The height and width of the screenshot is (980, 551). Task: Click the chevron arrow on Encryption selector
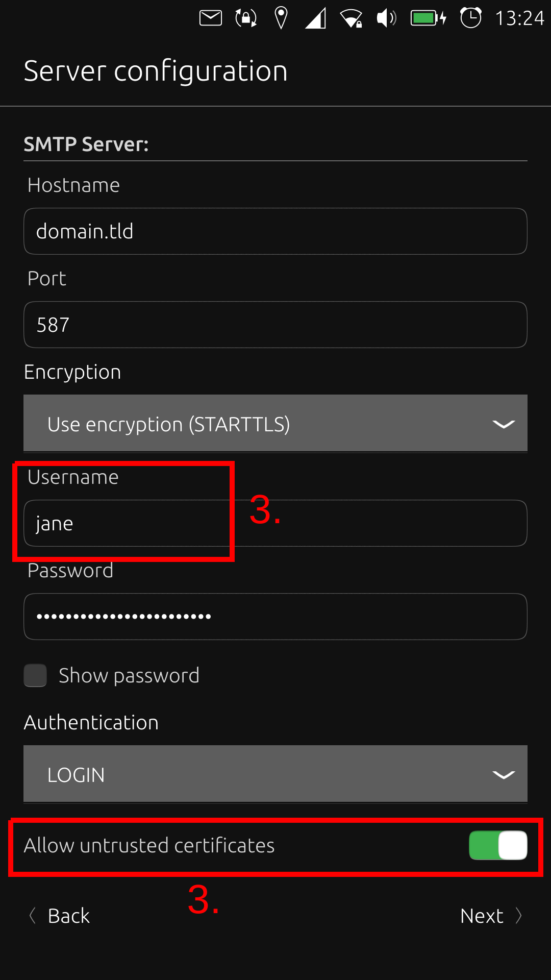[503, 424]
